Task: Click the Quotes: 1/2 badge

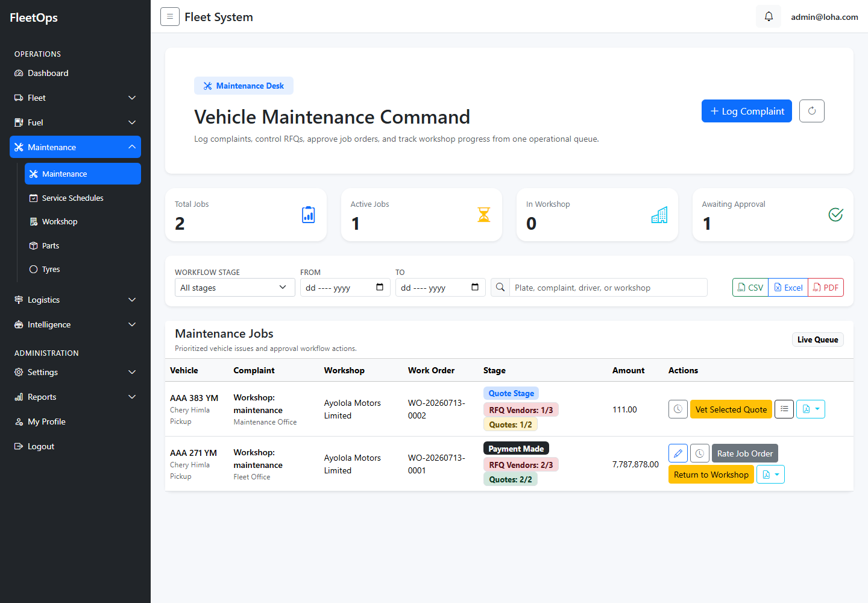Action: [511, 425]
